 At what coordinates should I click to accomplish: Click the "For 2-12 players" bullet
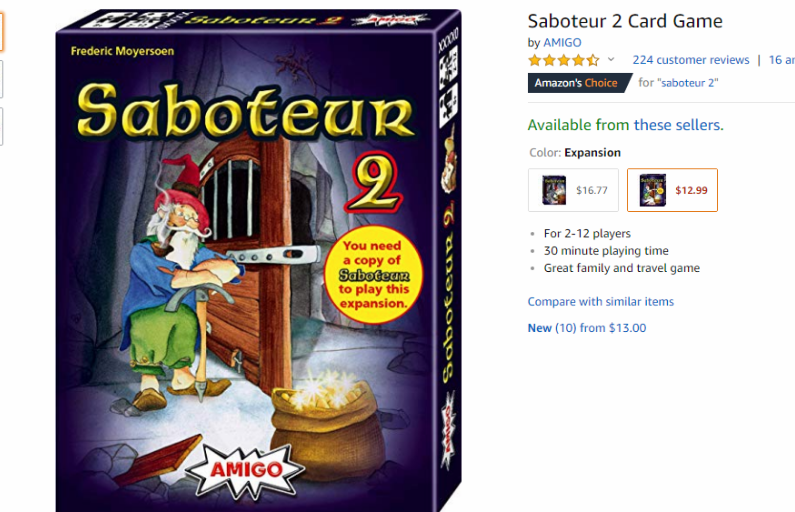pos(587,233)
